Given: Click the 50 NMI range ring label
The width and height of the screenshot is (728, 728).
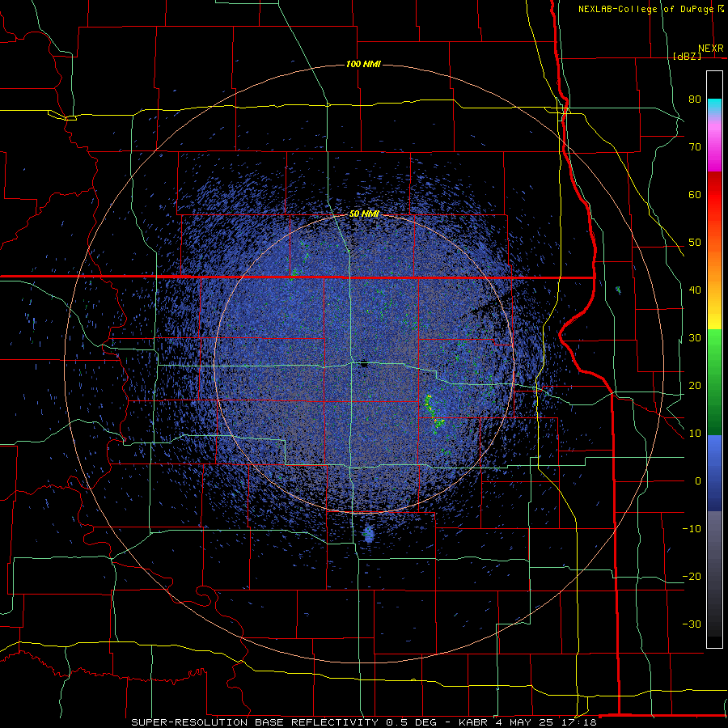Looking at the screenshot, I should [x=364, y=214].
